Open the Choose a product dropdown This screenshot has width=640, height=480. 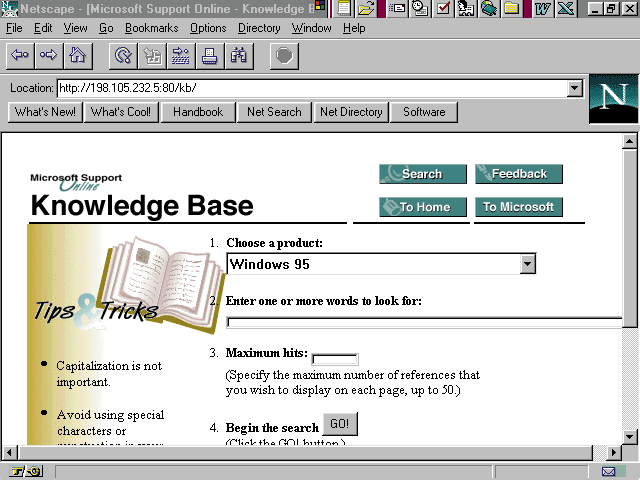(x=527, y=264)
